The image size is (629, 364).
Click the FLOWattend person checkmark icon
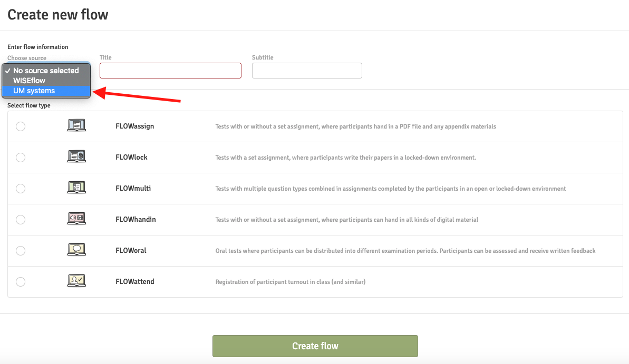click(x=76, y=281)
